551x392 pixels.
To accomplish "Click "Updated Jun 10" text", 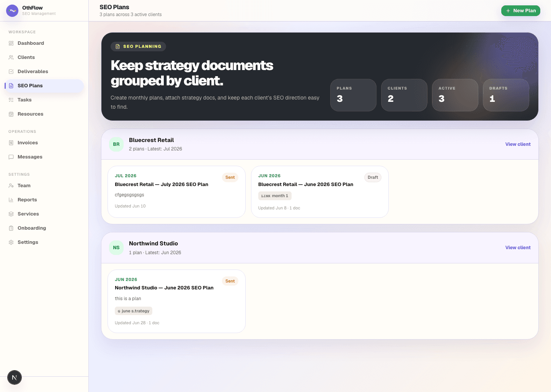I will coord(130,206).
